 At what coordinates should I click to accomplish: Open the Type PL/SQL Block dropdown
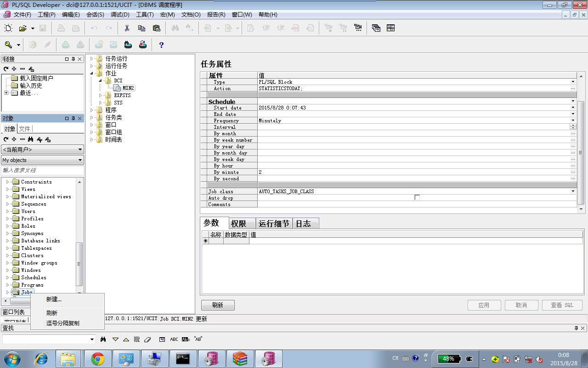coord(573,82)
